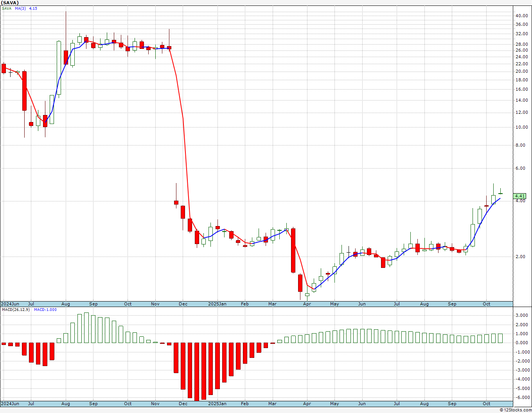The height and width of the screenshot is (413, 532).
Task: Select the -2.000 MACD axis label
Action: pyautogui.click(x=522, y=361)
